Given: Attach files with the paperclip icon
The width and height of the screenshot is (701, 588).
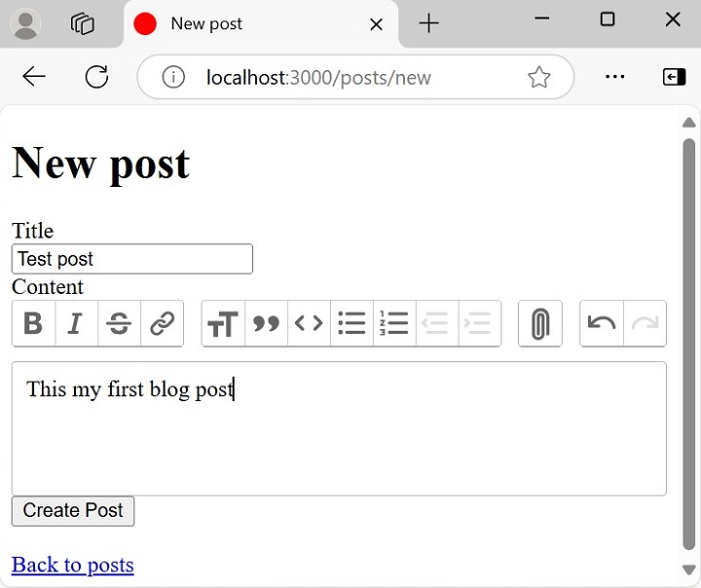Looking at the screenshot, I should 539,324.
